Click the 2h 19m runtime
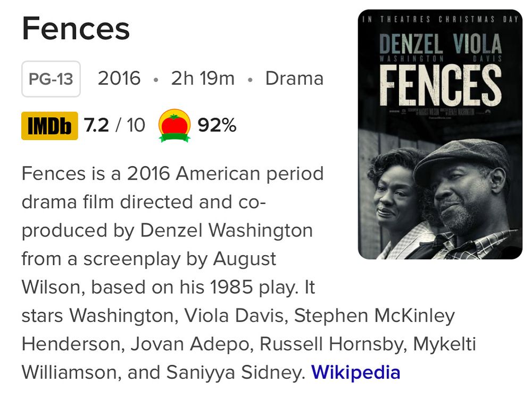Image resolution: width=532 pixels, height=408 pixels. tap(203, 79)
